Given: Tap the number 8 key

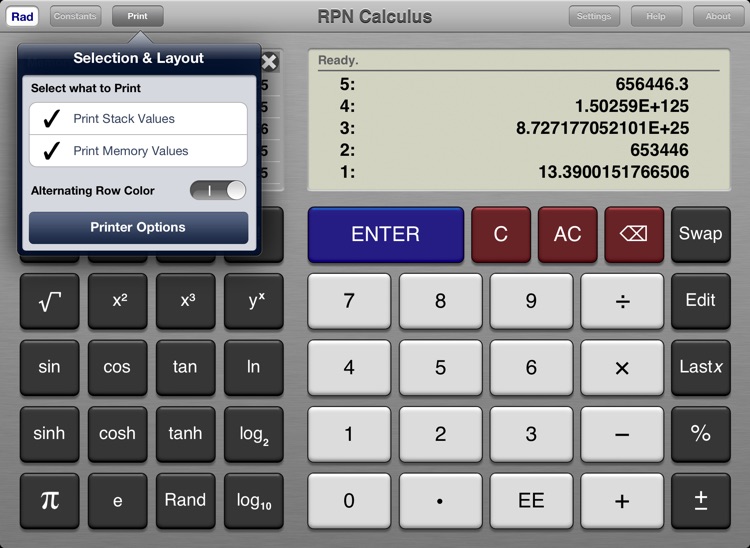Looking at the screenshot, I should click(x=440, y=301).
